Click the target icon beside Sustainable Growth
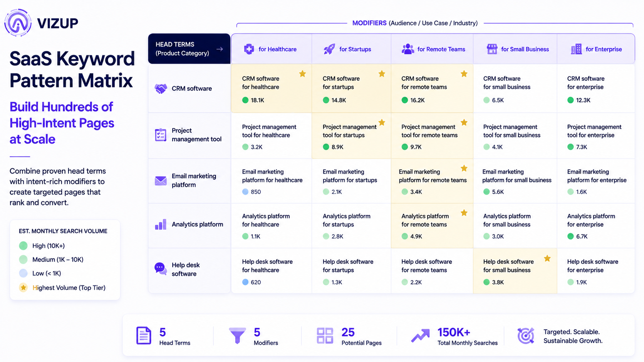This screenshot has width=644, height=362. [x=526, y=335]
